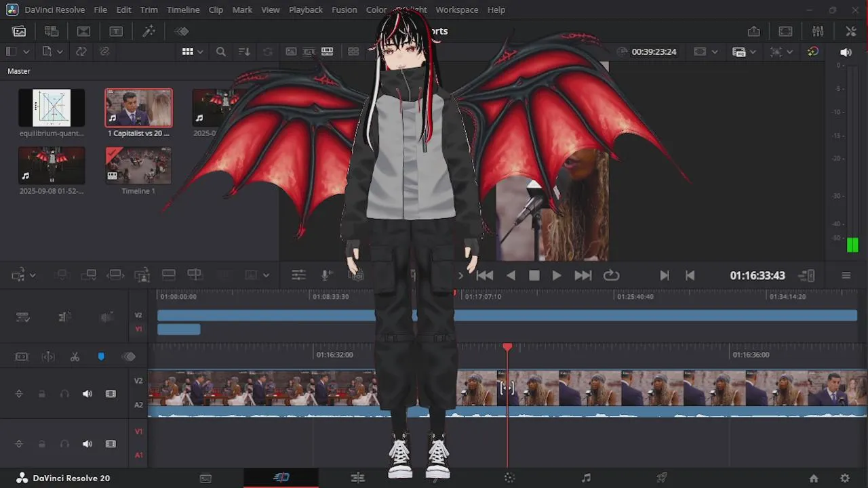868x488 pixels.
Task: Open the File menu
Action: (x=100, y=10)
